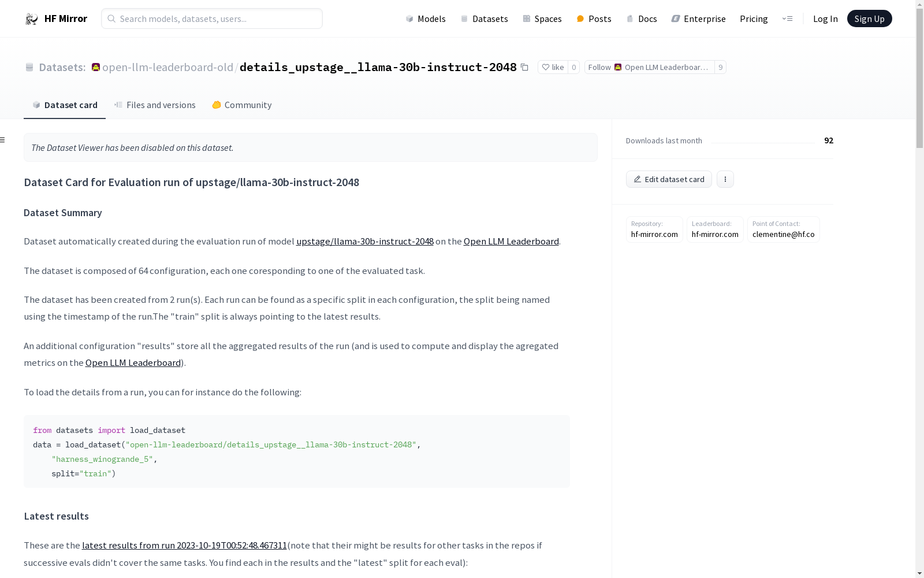
Task: Click the search magnifier icon
Action: [x=111, y=18]
